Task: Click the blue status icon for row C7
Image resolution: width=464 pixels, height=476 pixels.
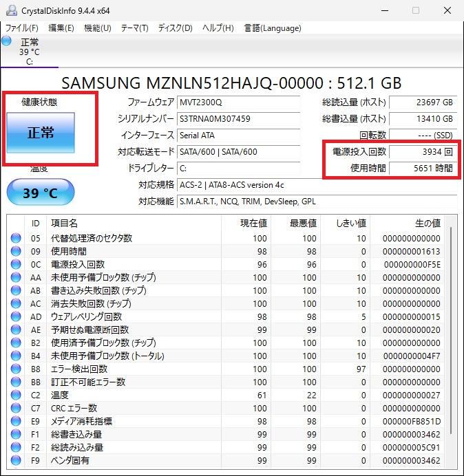Action: coord(16,408)
